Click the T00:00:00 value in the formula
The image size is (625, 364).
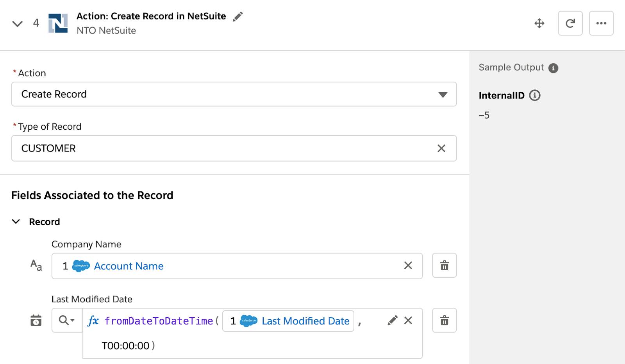(x=125, y=346)
